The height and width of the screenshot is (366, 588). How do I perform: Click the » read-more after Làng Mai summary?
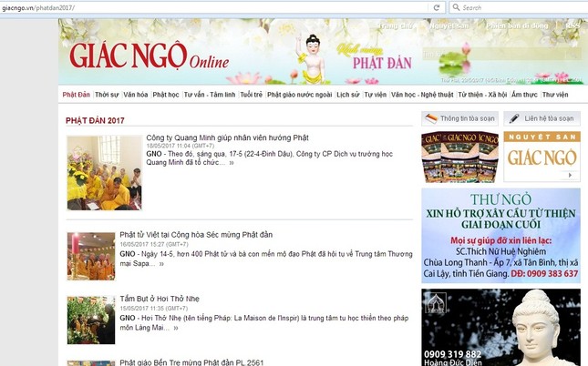pyautogui.click(x=176, y=328)
